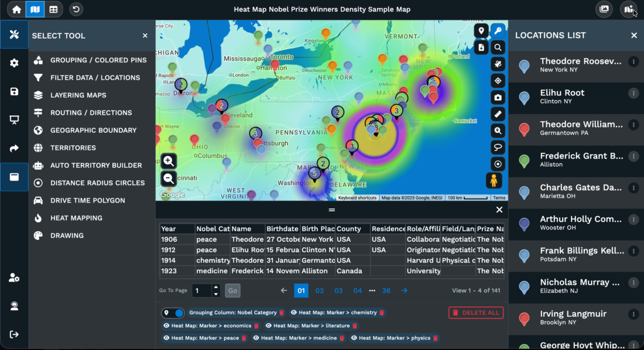Hide the chemistry heat map layer
This screenshot has width=644, height=350.
pos(294,313)
